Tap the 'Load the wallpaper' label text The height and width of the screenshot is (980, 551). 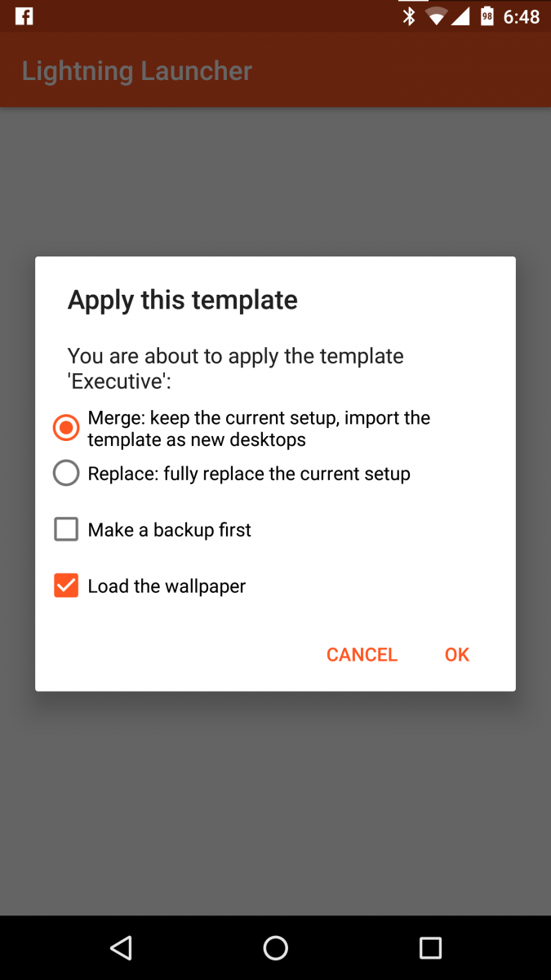point(167,586)
